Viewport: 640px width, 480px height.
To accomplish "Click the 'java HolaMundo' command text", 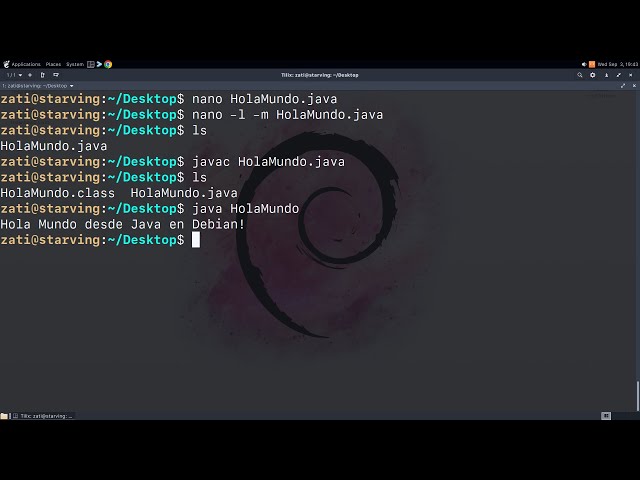I will point(245,209).
